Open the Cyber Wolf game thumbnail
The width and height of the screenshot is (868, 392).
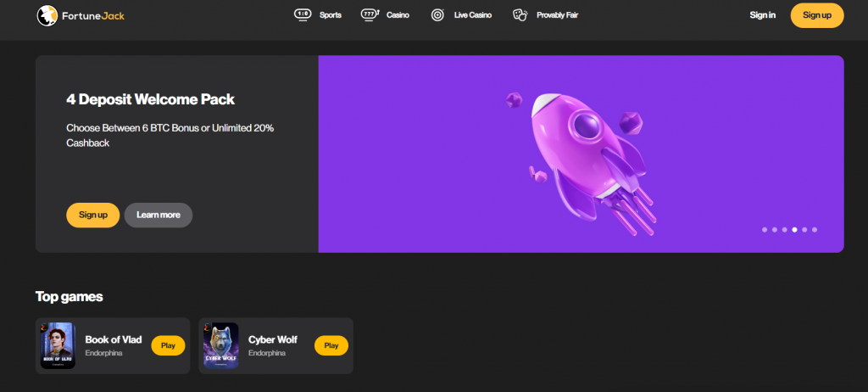point(221,345)
